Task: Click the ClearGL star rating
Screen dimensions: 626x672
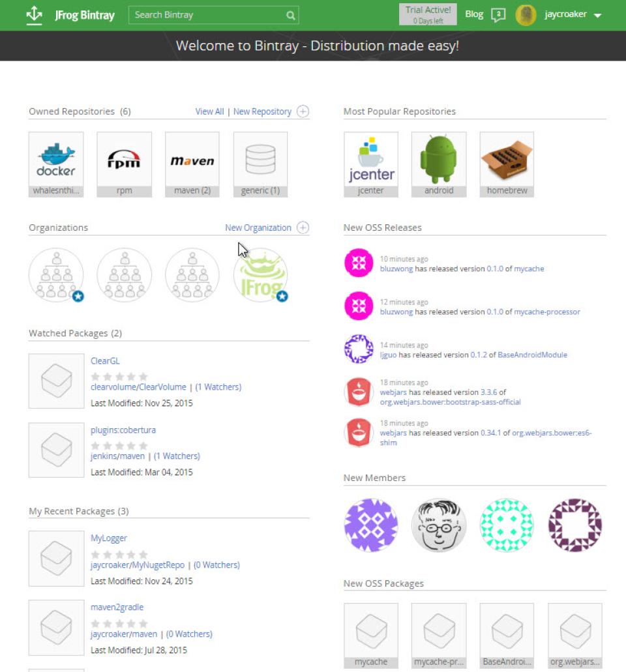Action: [119, 377]
